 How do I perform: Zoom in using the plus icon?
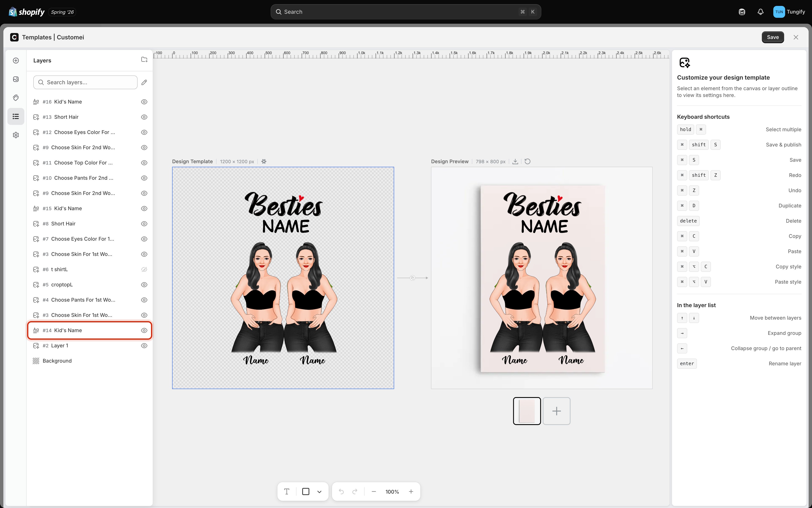(411, 491)
